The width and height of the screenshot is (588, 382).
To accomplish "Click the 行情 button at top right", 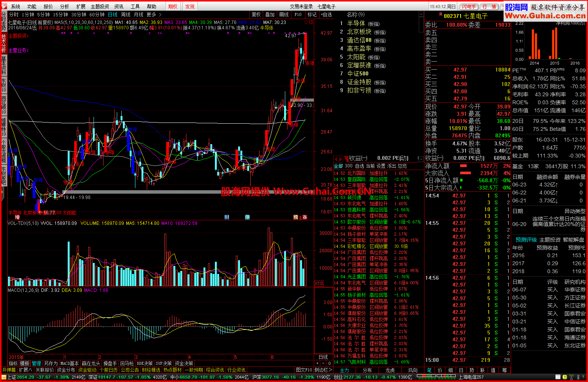I will click(489, 6).
